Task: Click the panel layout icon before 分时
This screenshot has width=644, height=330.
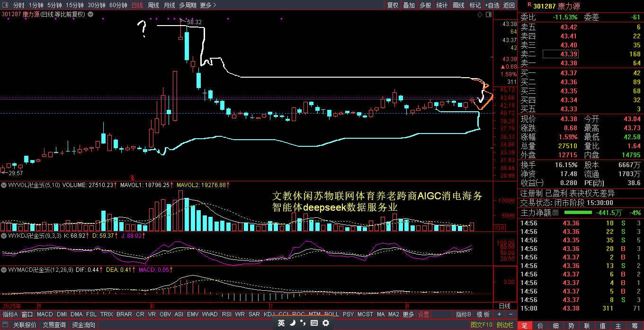Action: point(5,5)
